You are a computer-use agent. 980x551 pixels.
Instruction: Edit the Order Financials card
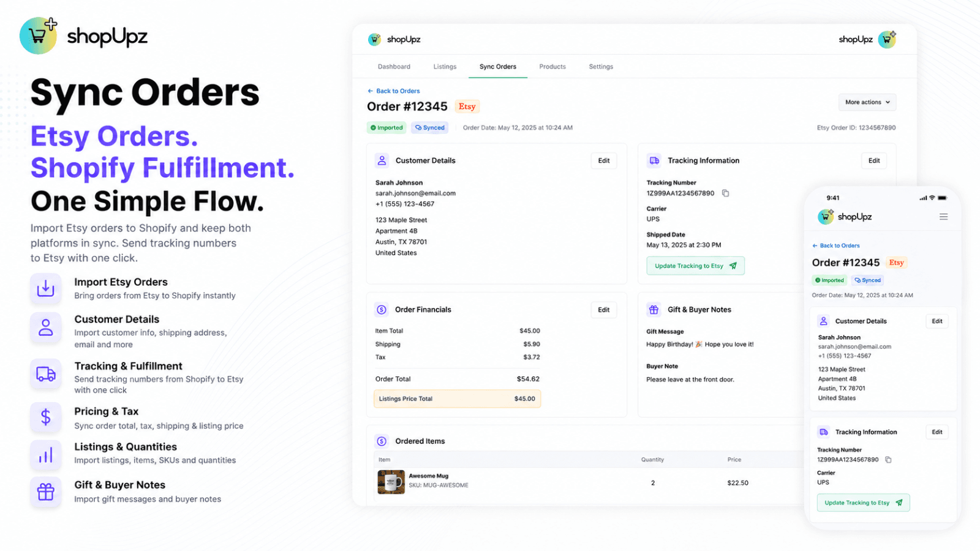click(604, 310)
